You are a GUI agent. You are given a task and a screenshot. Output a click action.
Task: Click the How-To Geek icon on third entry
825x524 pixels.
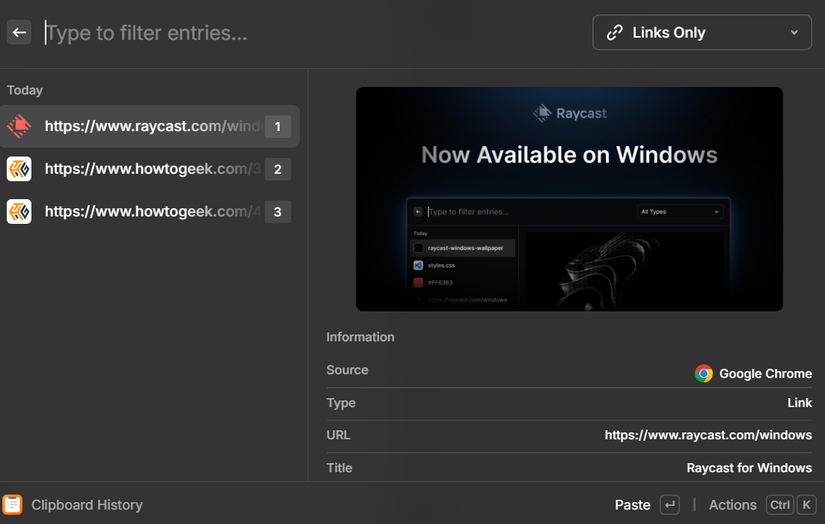tap(19, 211)
